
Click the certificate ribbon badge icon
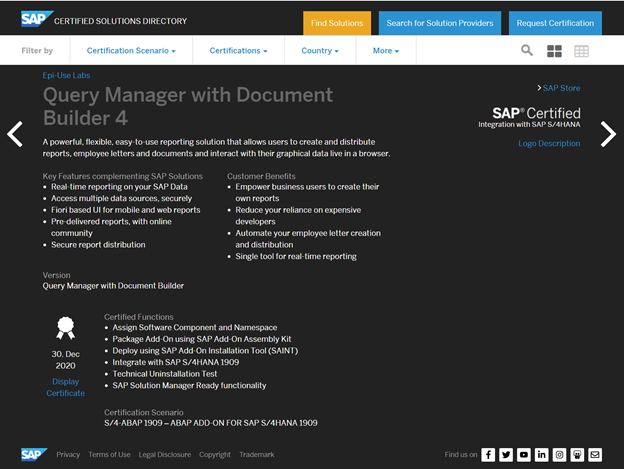coord(66,328)
